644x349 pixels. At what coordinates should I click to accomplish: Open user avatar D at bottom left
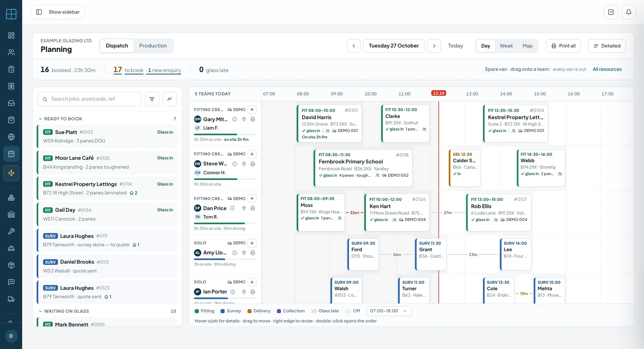pos(11,336)
